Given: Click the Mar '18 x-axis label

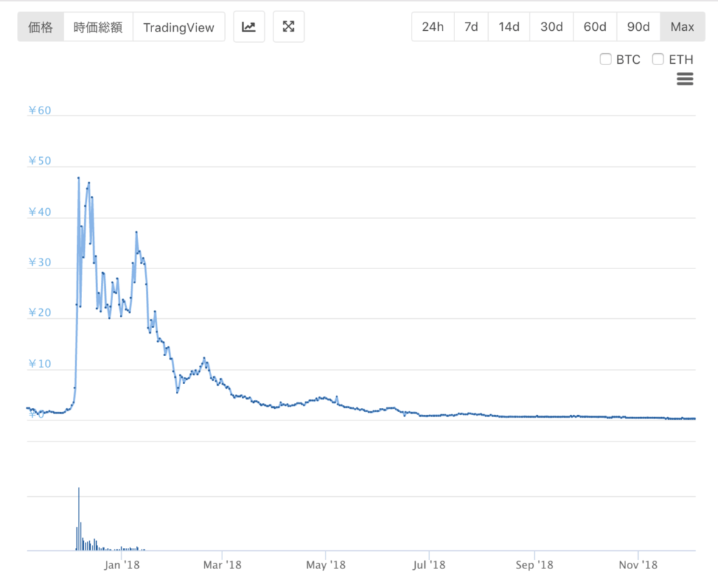Looking at the screenshot, I should click(222, 564).
